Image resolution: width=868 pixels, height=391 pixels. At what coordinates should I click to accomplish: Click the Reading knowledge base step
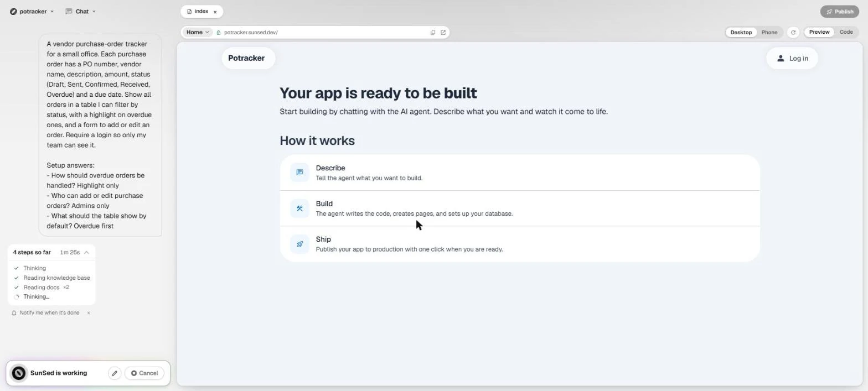[x=56, y=278]
